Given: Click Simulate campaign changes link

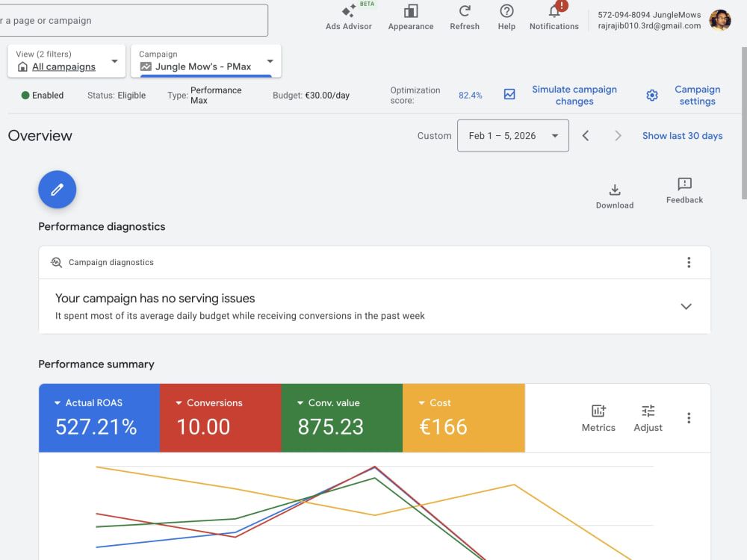Looking at the screenshot, I should [574, 96].
